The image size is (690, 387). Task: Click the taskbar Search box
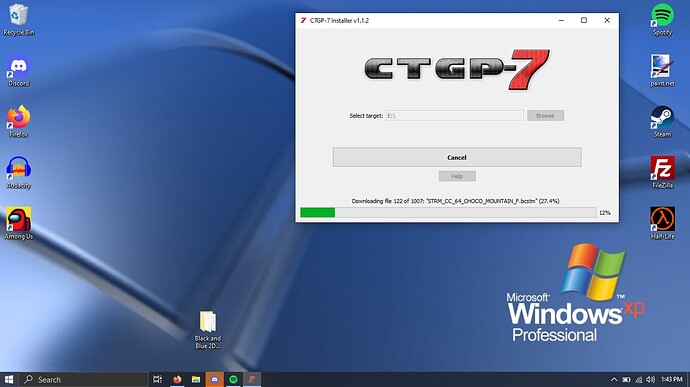click(x=83, y=380)
